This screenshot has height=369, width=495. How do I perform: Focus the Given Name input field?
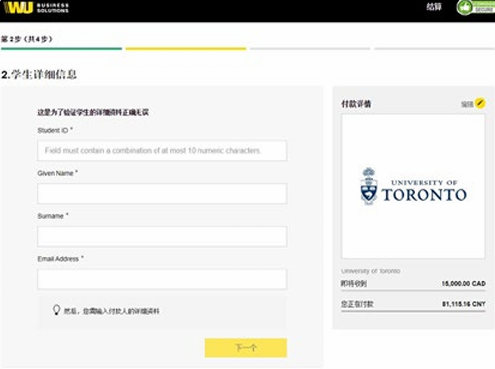coord(162,193)
